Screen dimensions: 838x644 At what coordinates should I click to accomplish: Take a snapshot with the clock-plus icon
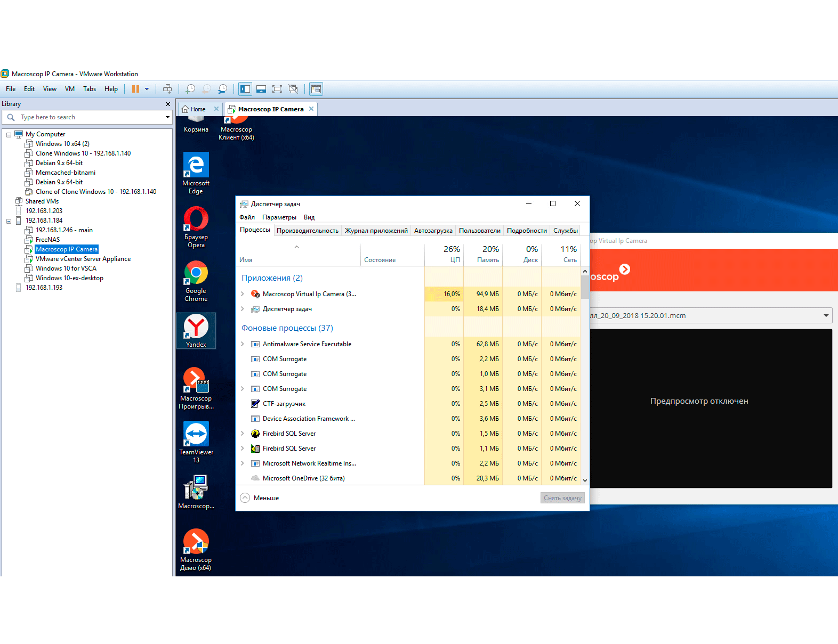pos(190,89)
